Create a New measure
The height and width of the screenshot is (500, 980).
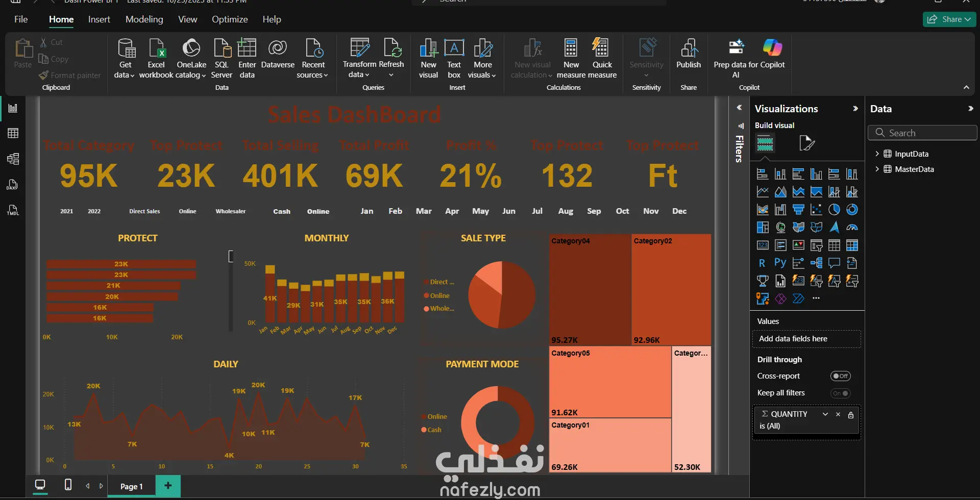point(571,59)
